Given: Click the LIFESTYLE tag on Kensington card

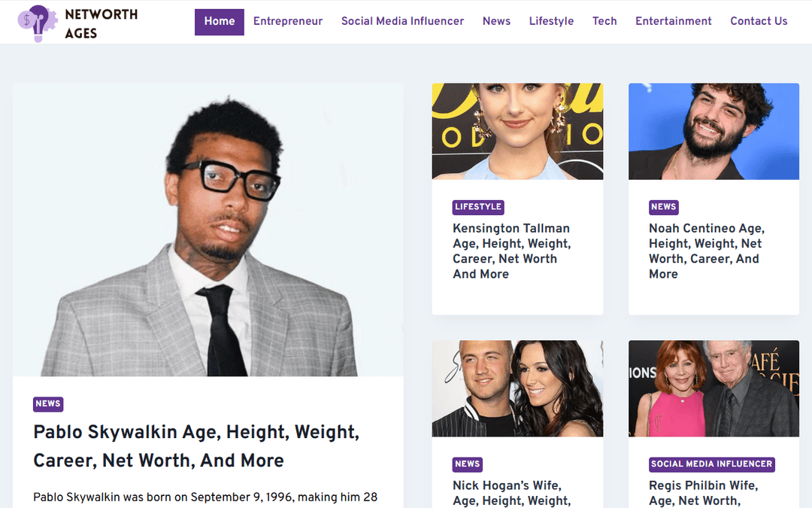Looking at the screenshot, I should 478,207.
